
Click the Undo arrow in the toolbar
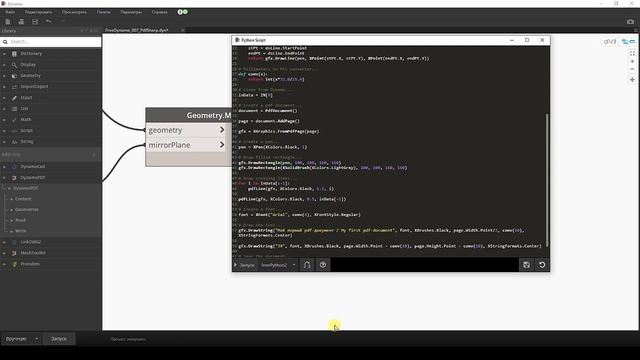click(x=49, y=21)
